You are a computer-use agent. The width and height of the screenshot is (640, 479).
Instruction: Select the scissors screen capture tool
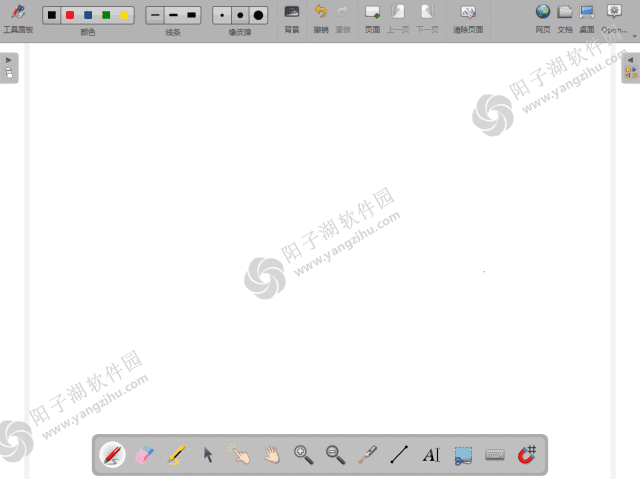pyautogui.click(x=463, y=455)
